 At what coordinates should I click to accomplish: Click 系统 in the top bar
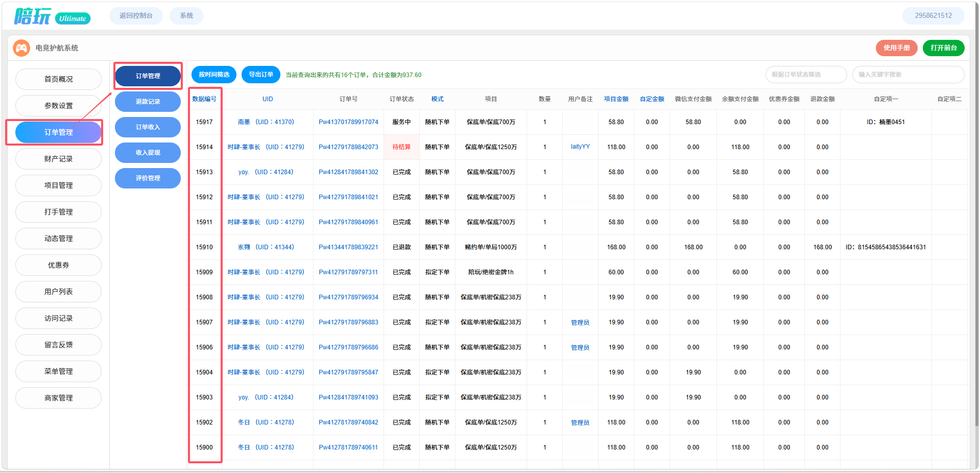186,16
